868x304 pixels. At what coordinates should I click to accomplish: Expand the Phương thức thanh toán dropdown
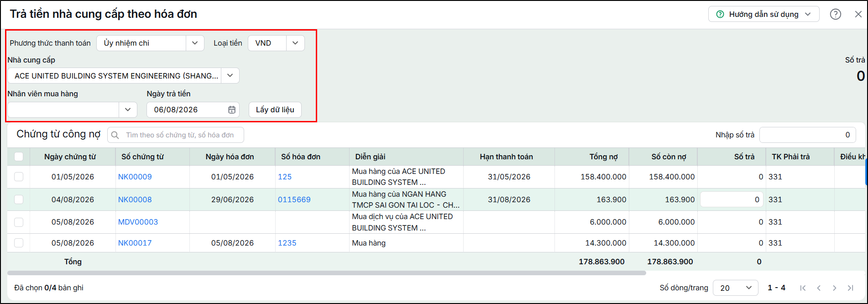pyautogui.click(x=195, y=43)
